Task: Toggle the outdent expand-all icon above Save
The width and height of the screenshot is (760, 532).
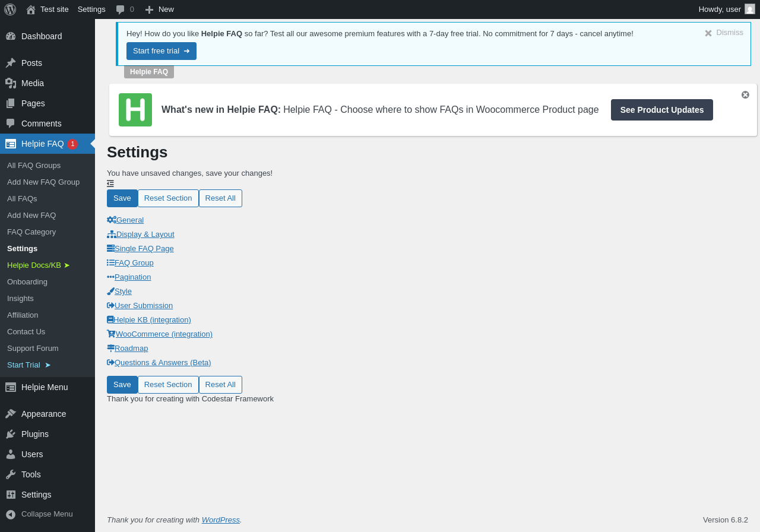Action: click(110, 183)
